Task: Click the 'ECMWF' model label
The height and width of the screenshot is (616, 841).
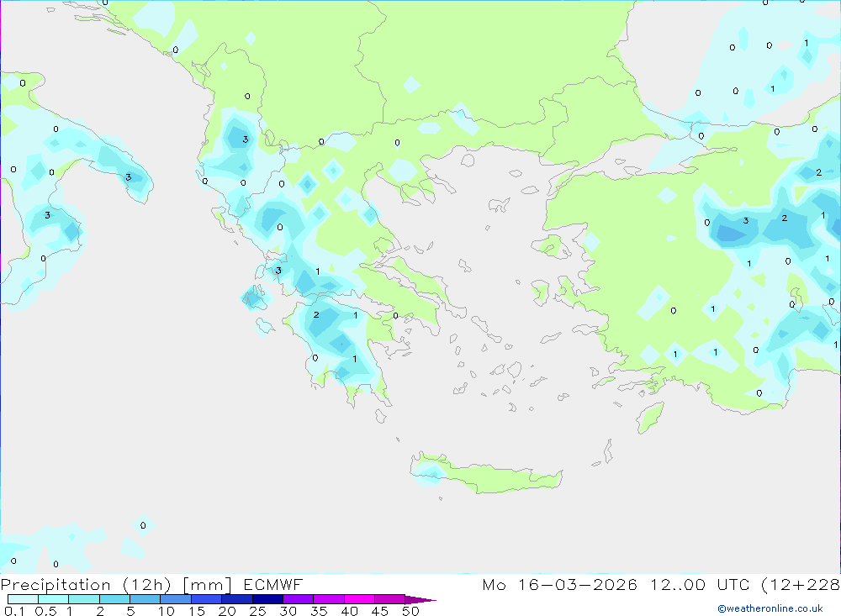Action: click(273, 584)
